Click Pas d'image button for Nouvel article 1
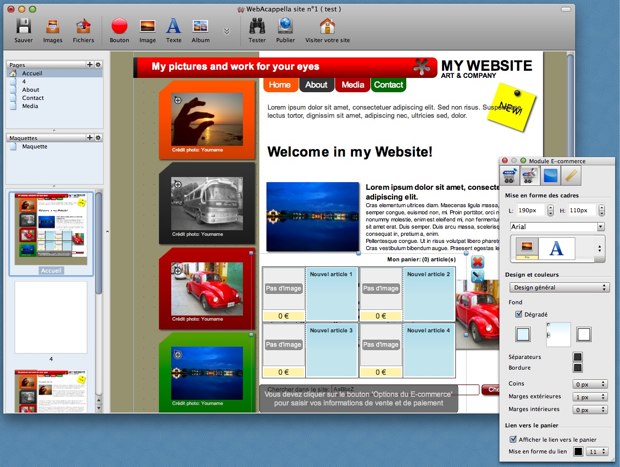The image size is (620, 467). (x=284, y=289)
